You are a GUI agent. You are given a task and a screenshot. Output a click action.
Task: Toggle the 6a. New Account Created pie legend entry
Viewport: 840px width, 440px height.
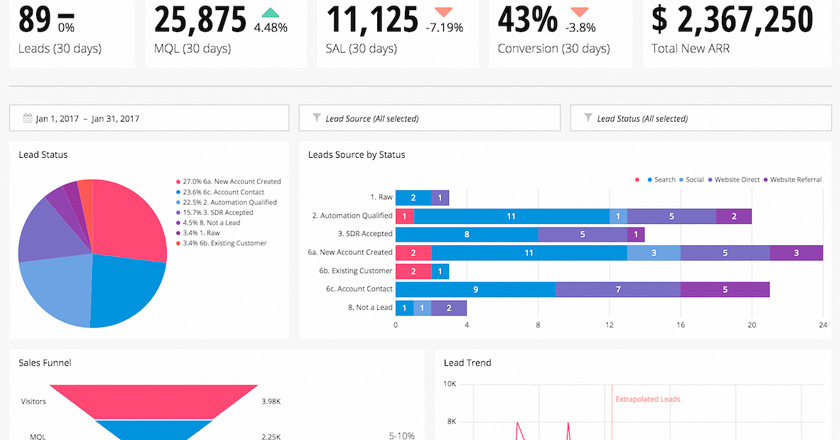[228, 182]
